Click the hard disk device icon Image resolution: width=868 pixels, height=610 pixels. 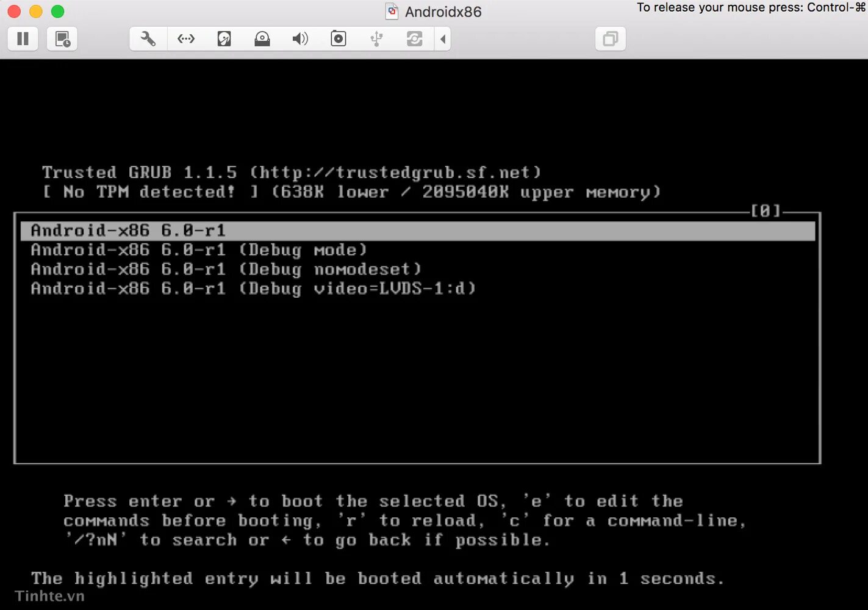coord(224,39)
